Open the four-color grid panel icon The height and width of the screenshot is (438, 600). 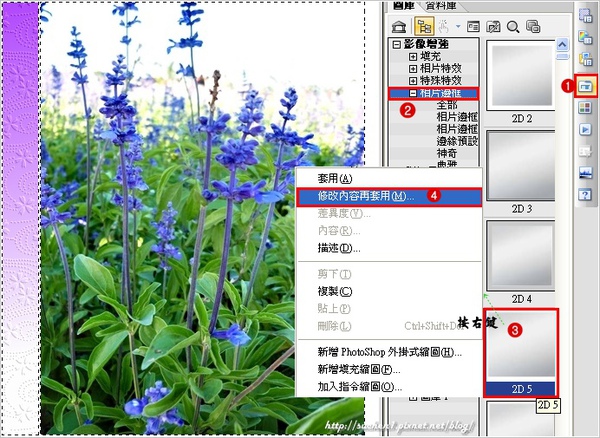coord(585,108)
